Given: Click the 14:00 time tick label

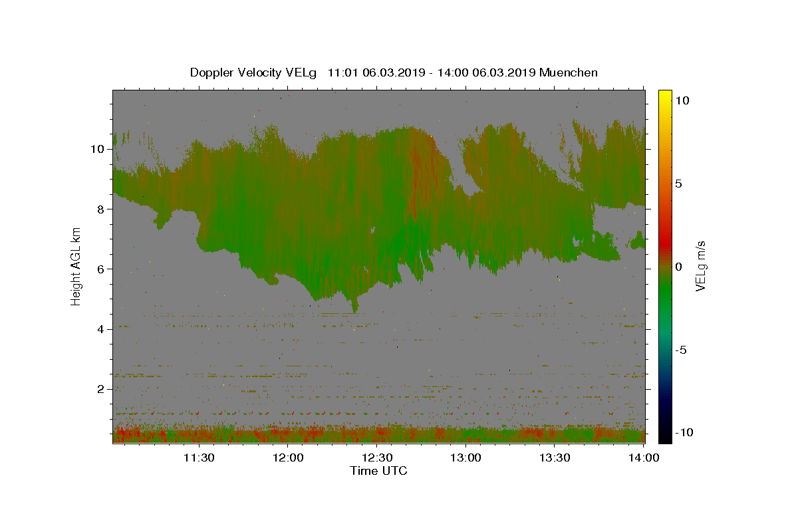Looking at the screenshot, I should [644, 458].
